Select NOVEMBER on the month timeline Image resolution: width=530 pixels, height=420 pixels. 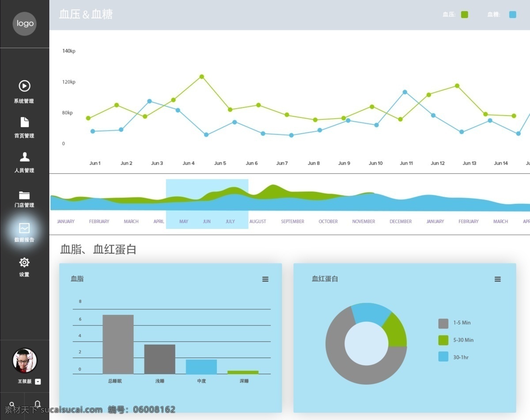pos(363,221)
